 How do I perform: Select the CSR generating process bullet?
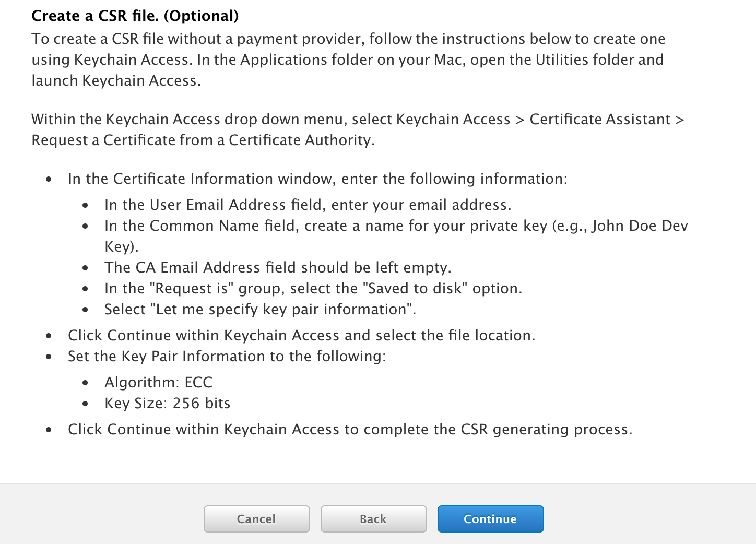pos(350,429)
